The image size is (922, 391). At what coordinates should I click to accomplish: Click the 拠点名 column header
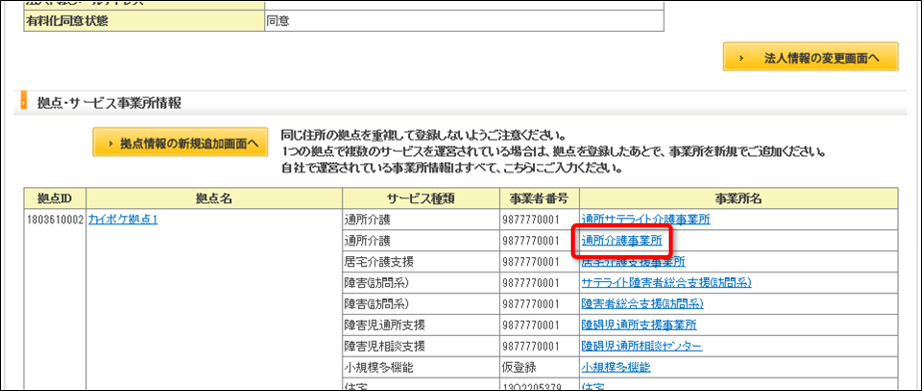(x=213, y=199)
